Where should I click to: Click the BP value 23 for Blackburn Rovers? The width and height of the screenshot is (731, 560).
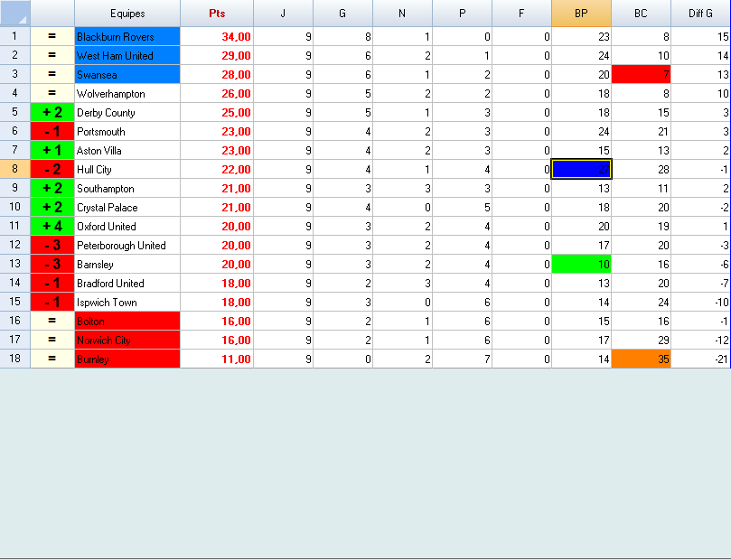(x=581, y=36)
